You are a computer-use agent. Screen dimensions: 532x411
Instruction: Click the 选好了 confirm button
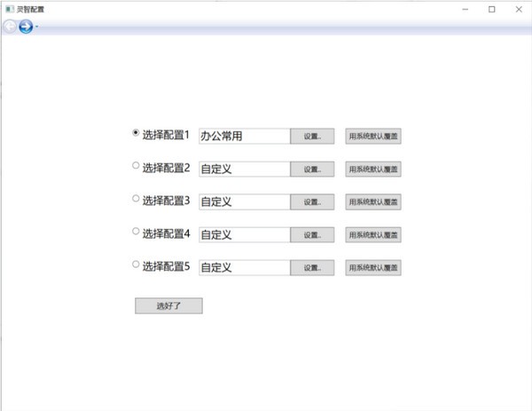(x=168, y=306)
